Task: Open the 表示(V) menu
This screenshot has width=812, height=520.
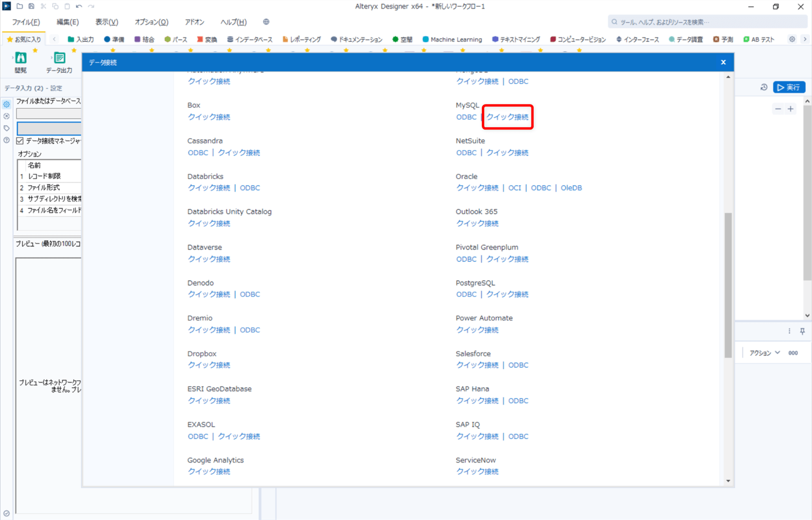Action: click(107, 22)
